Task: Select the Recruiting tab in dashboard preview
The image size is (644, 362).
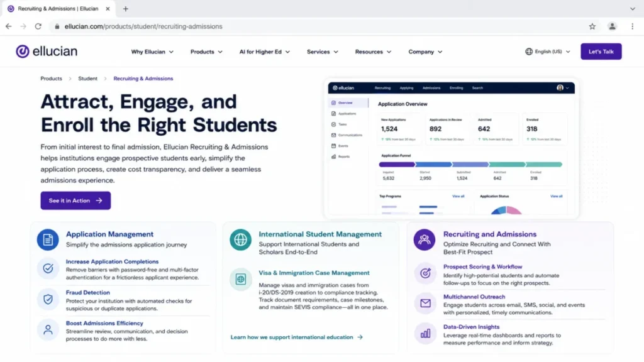Action: tap(382, 88)
